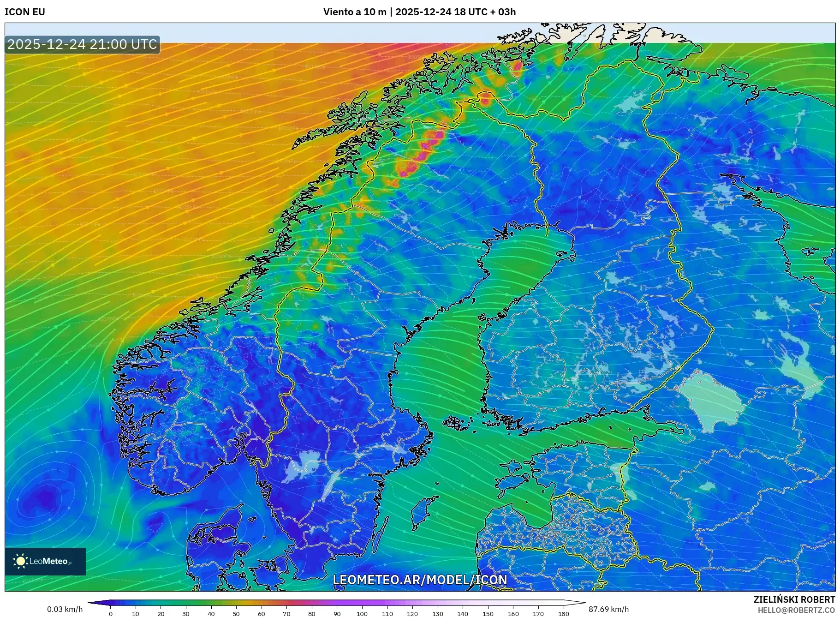Click the 2025-12-24 21:00 UTC timestamp overlay
This screenshot has height=617, width=840.
82,44
